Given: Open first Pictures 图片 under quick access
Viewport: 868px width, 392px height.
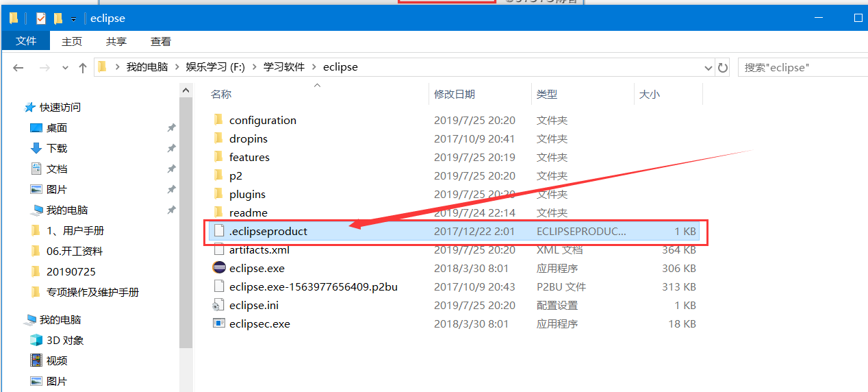Looking at the screenshot, I should [57, 189].
